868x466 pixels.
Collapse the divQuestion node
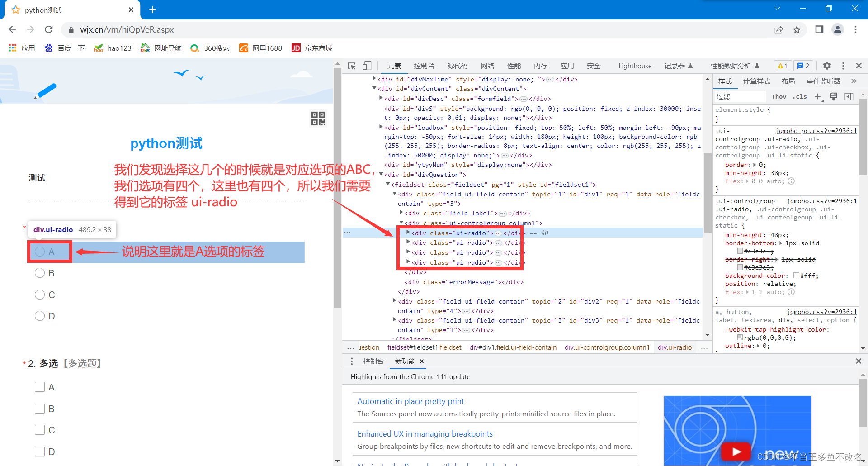click(x=381, y=174)
